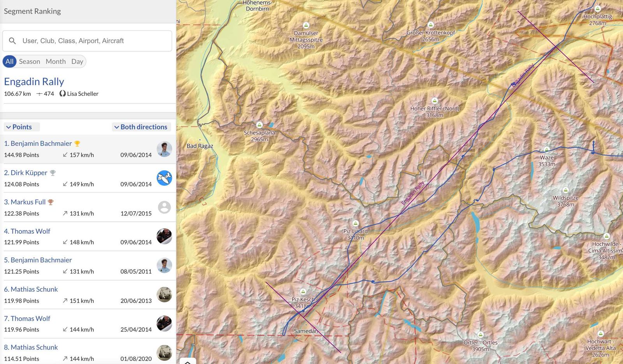Image resolution: width=623 pixels, height=364 pixels.
Task: Click the Hoher Riffler summit icon
Action: click(x=435, y=101)
